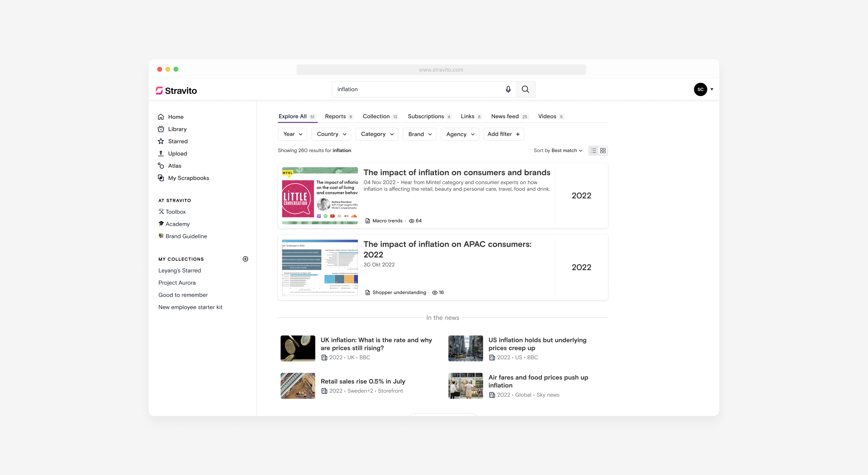Click the magnifying glass search button

coord(525,89)
